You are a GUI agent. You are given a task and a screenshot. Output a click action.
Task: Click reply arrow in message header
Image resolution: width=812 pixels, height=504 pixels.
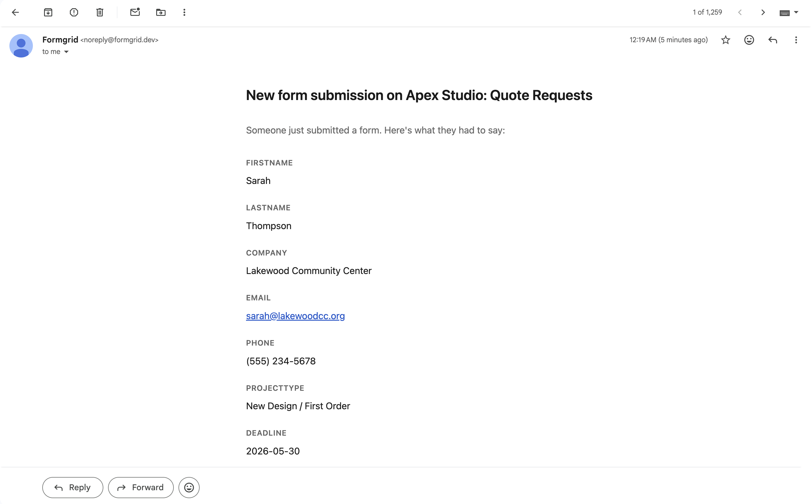(772, 40)
